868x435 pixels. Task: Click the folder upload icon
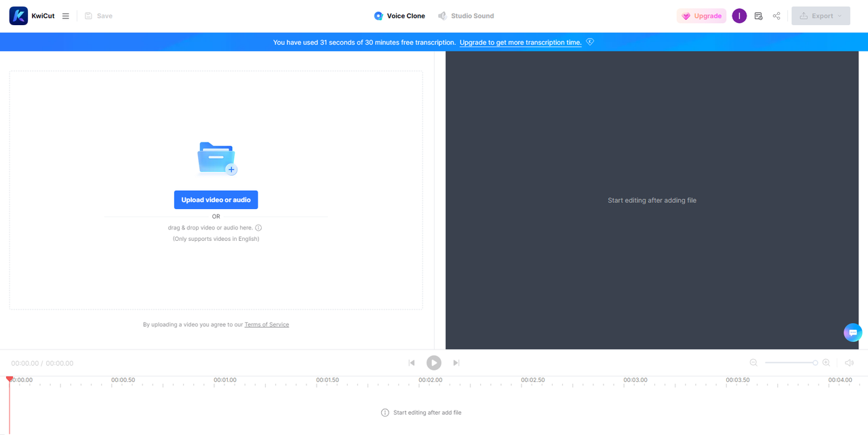[x=217, y=159]
